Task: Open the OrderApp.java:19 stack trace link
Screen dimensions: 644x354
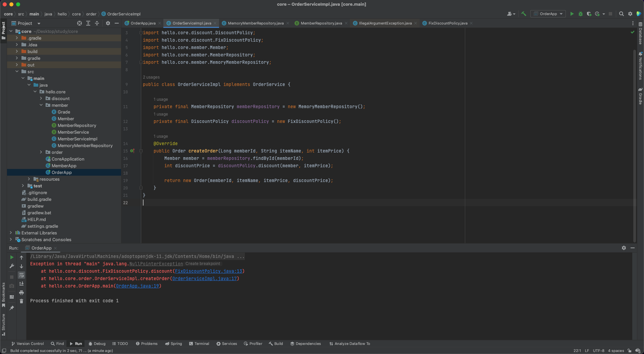Action: [137, 286]
